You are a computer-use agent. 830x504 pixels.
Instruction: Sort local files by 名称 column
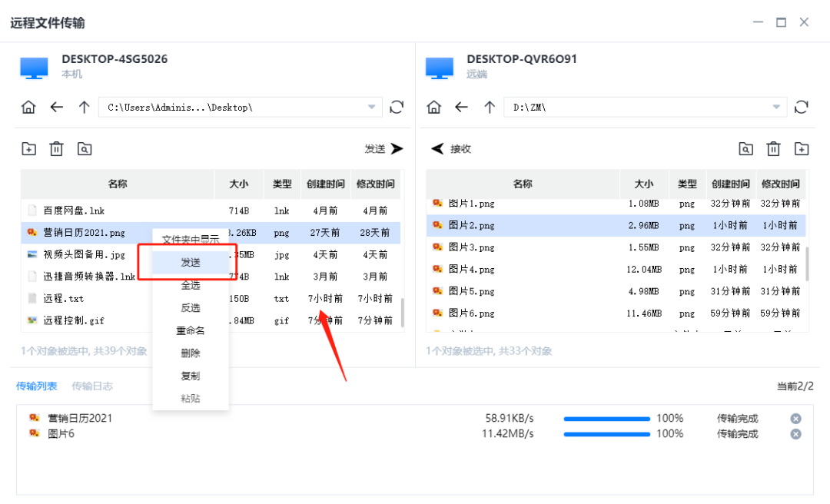118,184
